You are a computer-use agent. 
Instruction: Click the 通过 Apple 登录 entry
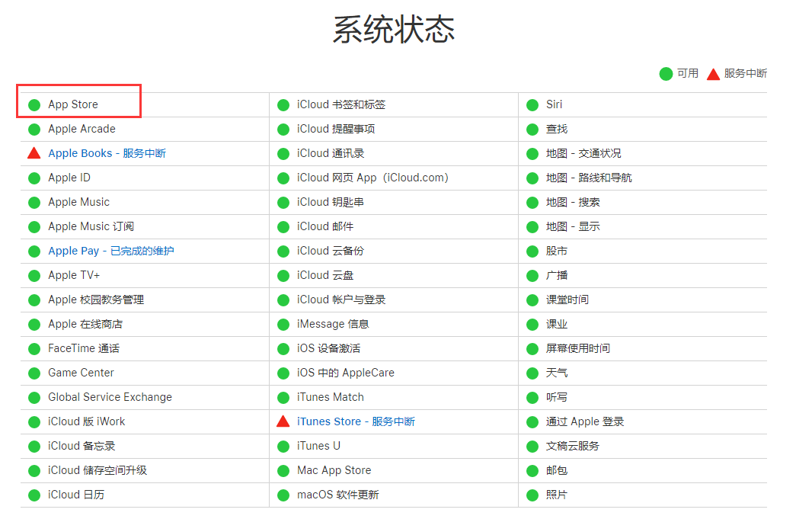(583, 421)
